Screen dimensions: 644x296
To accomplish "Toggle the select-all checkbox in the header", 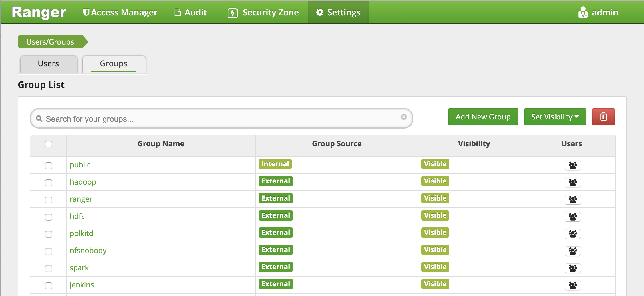I will pyautogui.click(x=48, y=144).
